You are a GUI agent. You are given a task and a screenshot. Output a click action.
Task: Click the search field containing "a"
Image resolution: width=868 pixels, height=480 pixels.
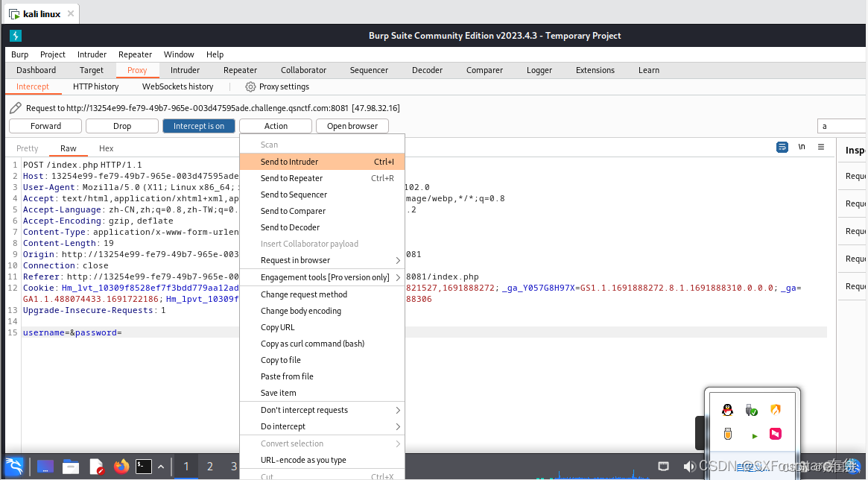tap(842, 126)
